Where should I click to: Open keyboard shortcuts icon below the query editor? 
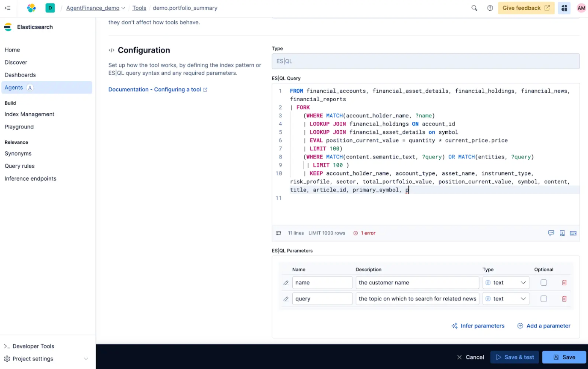[x=573, y=233]
